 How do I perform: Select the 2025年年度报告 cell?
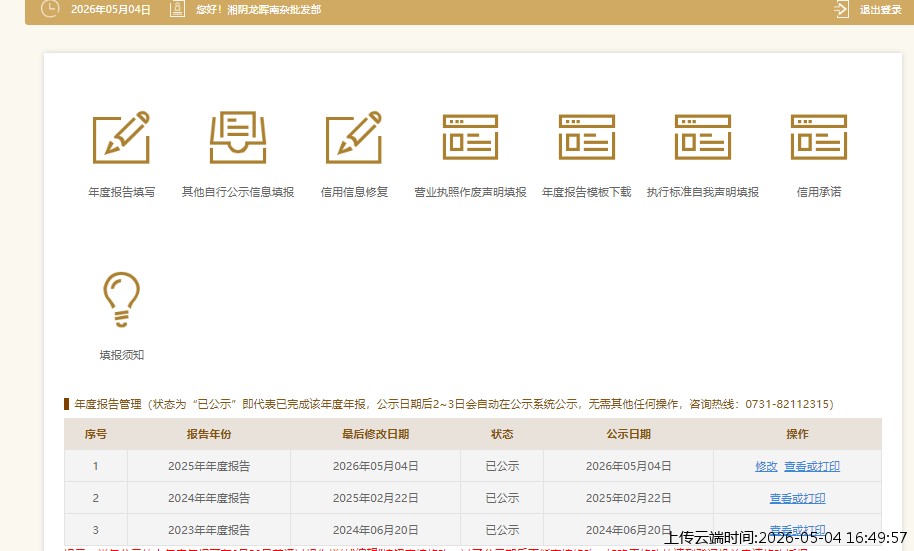coord(209,466)
